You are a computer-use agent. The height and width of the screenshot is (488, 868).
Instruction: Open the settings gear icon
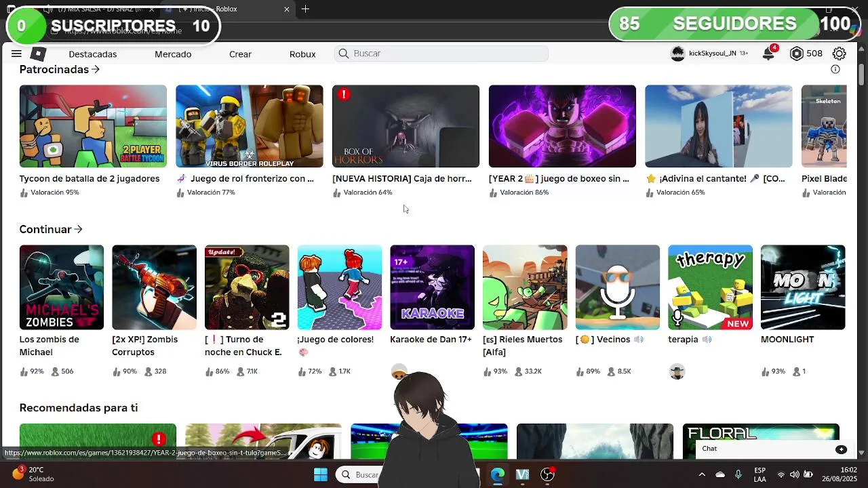coord(840,54)
